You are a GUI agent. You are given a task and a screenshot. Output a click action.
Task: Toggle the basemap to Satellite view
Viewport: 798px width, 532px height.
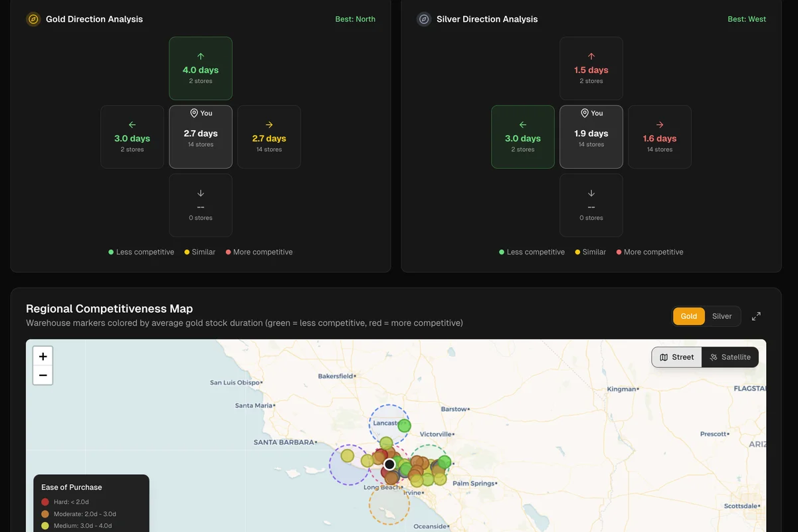[730, 356]
